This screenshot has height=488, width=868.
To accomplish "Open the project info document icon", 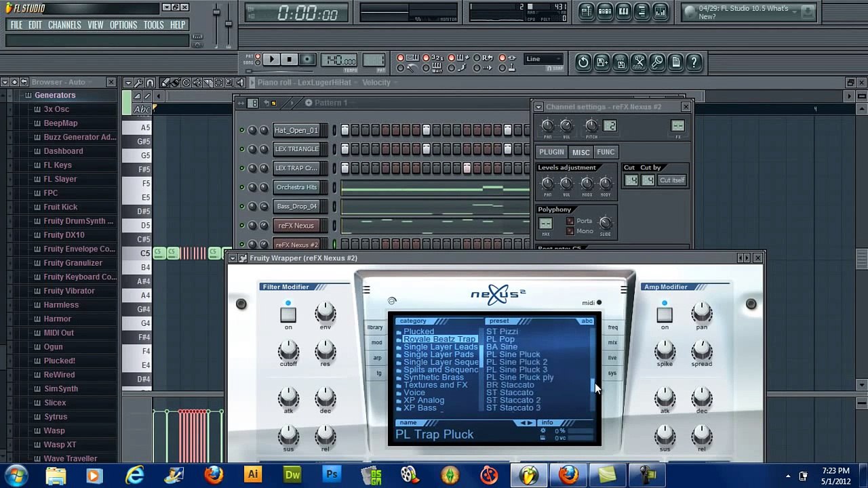I will coord(675,62).
